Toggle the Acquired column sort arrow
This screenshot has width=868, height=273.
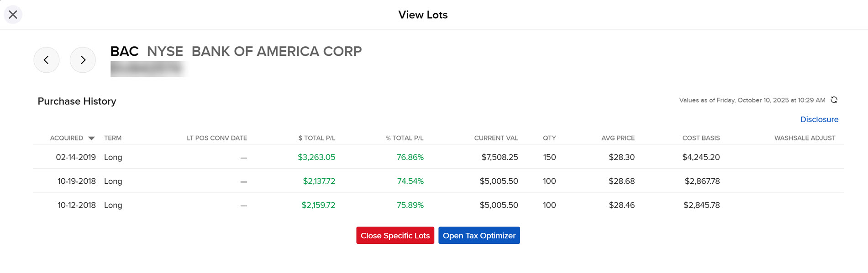click(x=91, y=138)
